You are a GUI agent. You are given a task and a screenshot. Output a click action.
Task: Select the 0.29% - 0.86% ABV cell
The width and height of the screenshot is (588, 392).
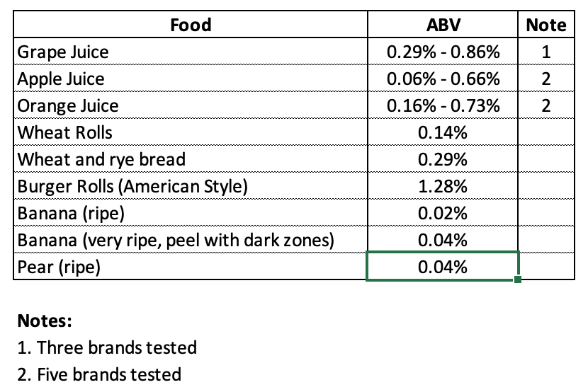[x=443, y=52]
